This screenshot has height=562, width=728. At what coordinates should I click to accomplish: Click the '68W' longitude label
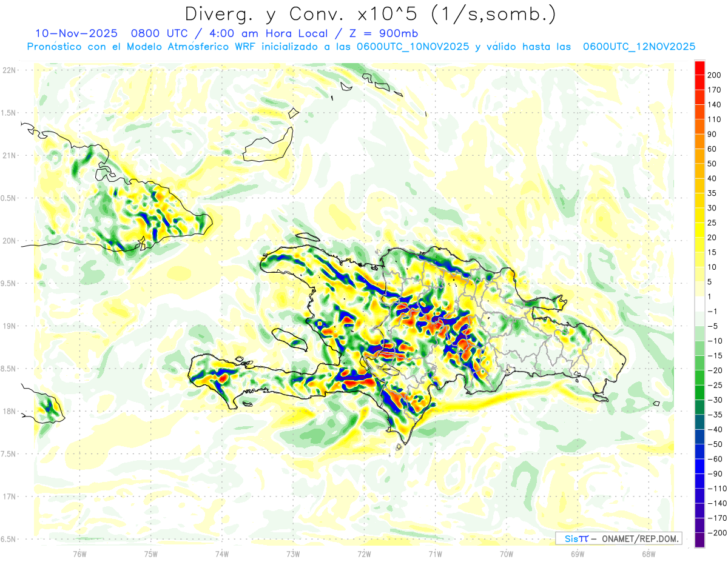[x=649, y=554]
